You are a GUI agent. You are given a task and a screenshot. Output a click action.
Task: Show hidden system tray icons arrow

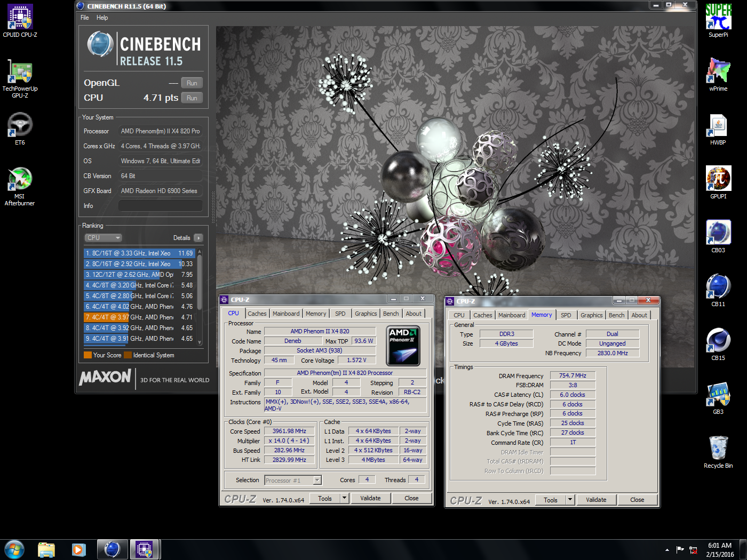(667, 550)
